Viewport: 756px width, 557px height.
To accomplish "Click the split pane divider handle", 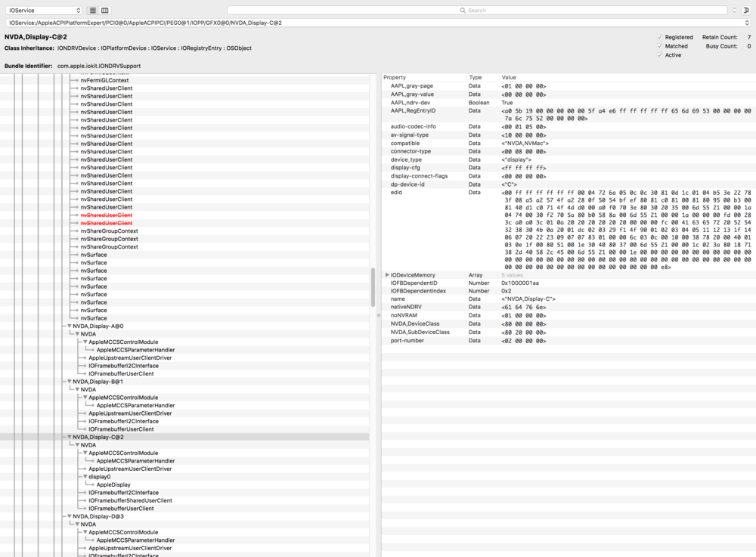I will 379,315.
